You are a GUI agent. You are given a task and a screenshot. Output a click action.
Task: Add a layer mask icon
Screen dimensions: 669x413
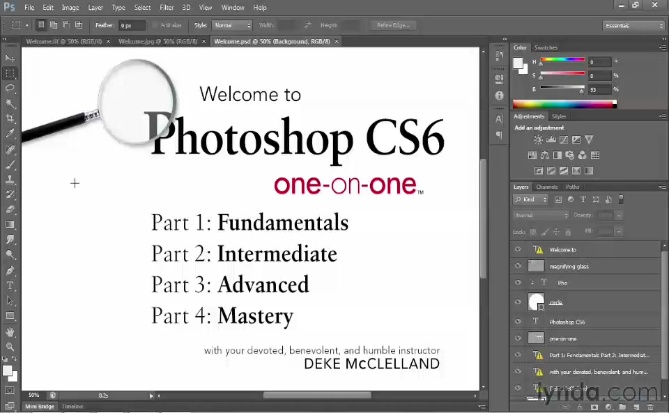(x=594, y=407)
